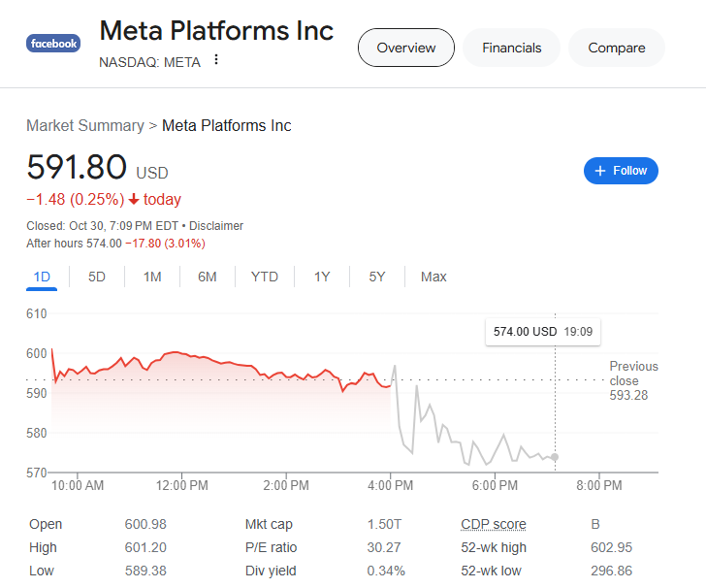The height and width of the screenshot is (588, 706).
Task: Click the 574.00 USD chart tooltip
Action: (542, 331)
